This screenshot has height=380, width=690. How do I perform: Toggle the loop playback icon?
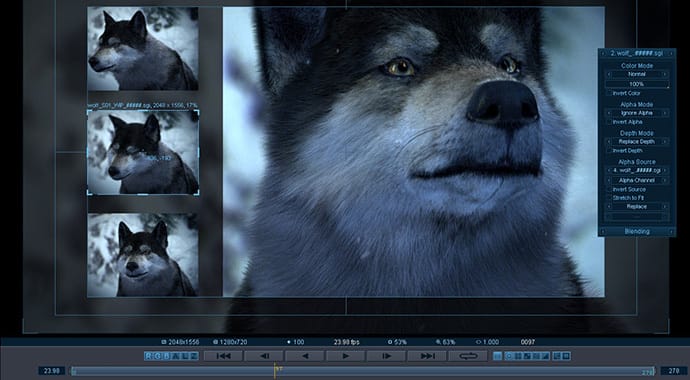click(468, 356)
